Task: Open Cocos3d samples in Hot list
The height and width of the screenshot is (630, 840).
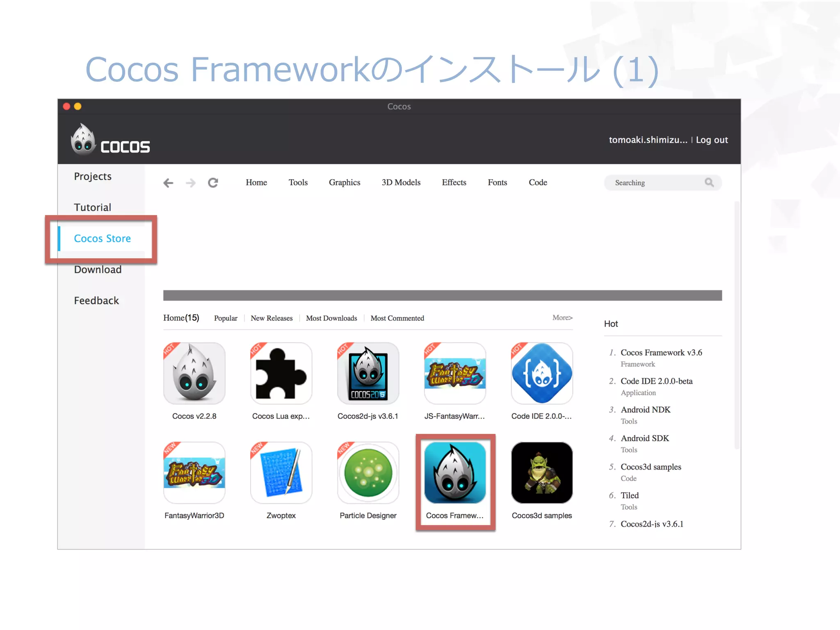Action: 651,467
